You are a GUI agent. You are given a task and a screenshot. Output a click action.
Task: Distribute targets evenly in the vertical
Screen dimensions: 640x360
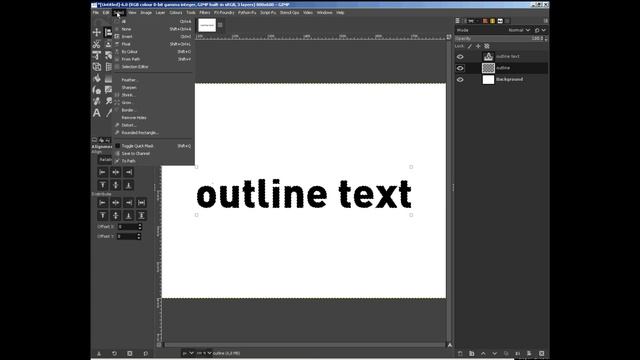point(142,216)
